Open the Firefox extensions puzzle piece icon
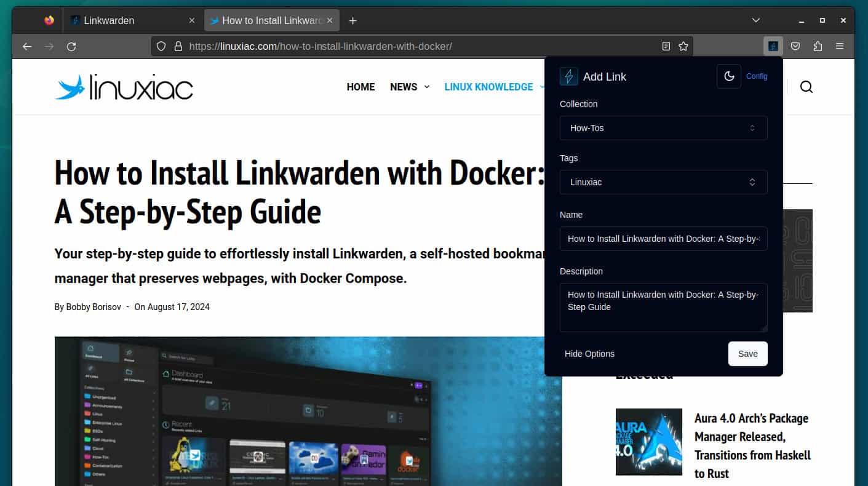This screenshot has height=486, width=868. click(x=817, y=46)
